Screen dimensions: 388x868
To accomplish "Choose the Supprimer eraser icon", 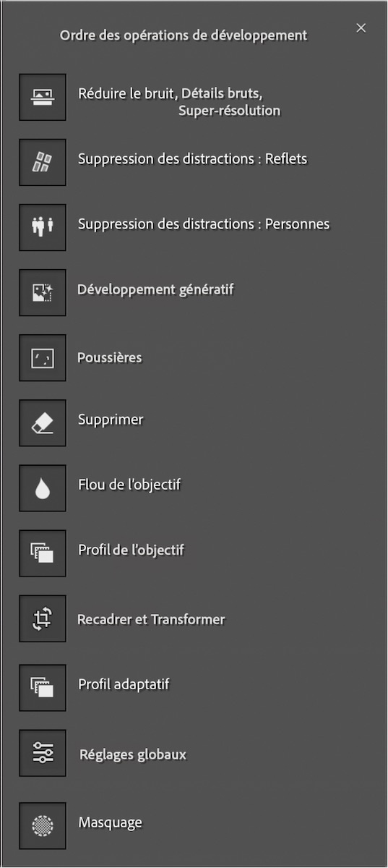I will [x=43, y=422].
